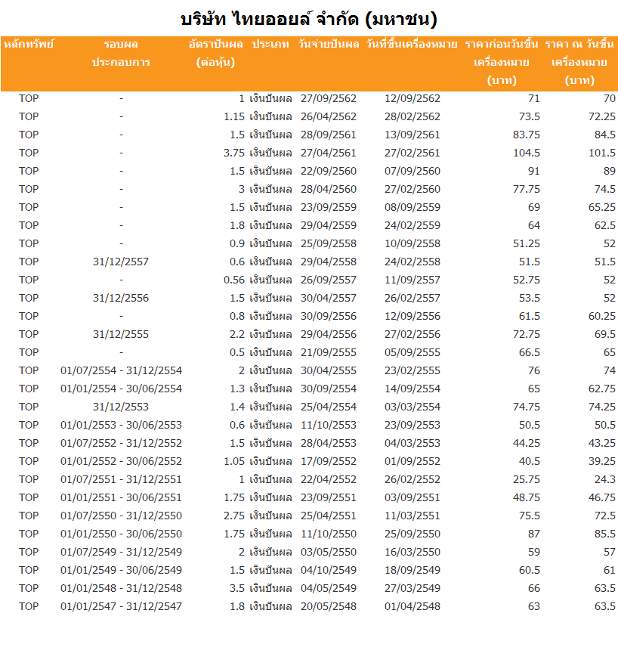Click the อัตราปันผล (ต่อหุ้น) column header
Image resolution: width=618 pixels, height=672 pixels.
(x=216, y=53)
